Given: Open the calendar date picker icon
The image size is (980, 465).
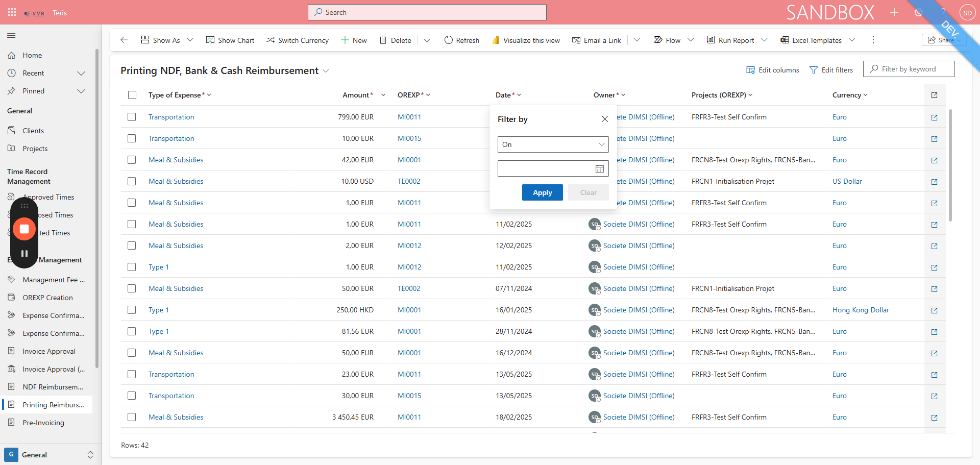Looking at the screenshot, I should (x=600, y=169).
